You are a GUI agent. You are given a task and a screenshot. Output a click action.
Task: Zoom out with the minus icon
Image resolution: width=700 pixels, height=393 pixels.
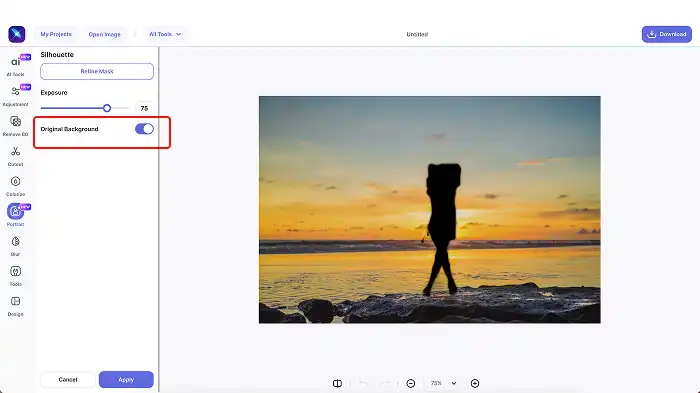click(x=411, y=383)
